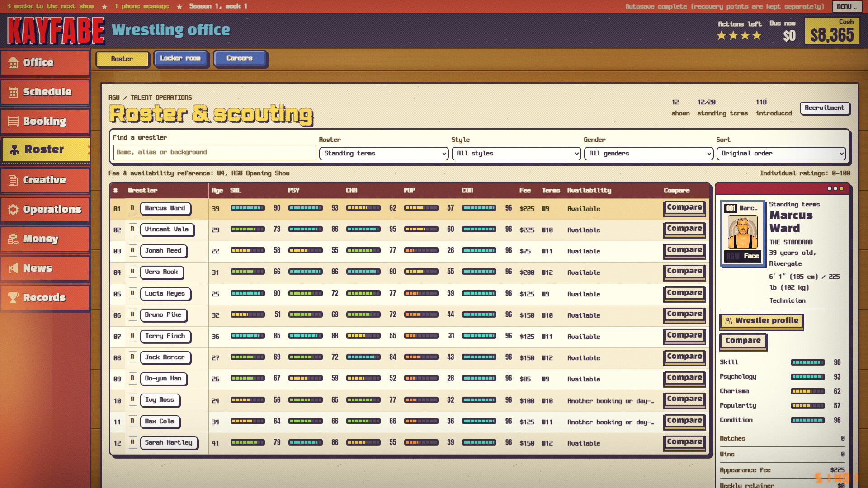Viewport: 868px width, 488px height.
Task: Open the Style filter dropdown
Action: click(x=516, y=154)
